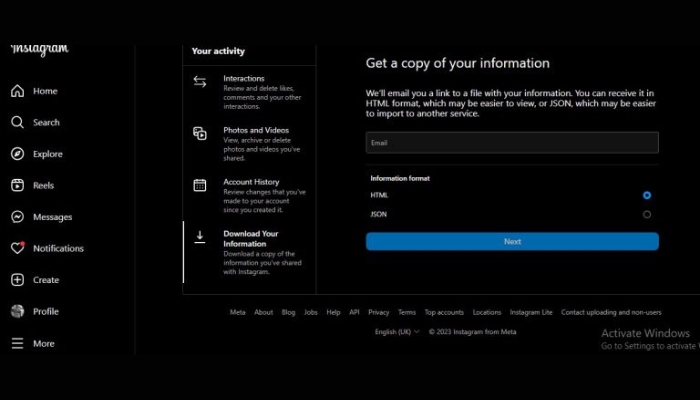
Task: Open the Interactions section
Action: point(250,92)
